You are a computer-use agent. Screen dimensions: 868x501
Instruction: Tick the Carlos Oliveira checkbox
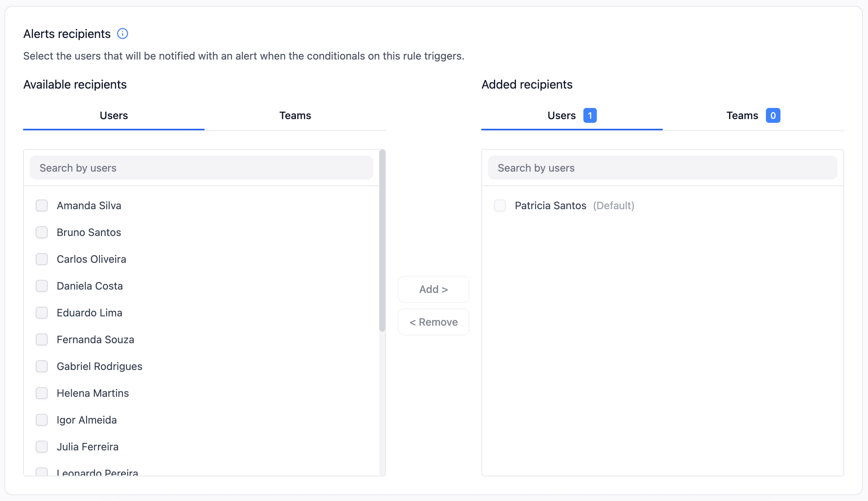pyautogui.click(x=42, y=259)
